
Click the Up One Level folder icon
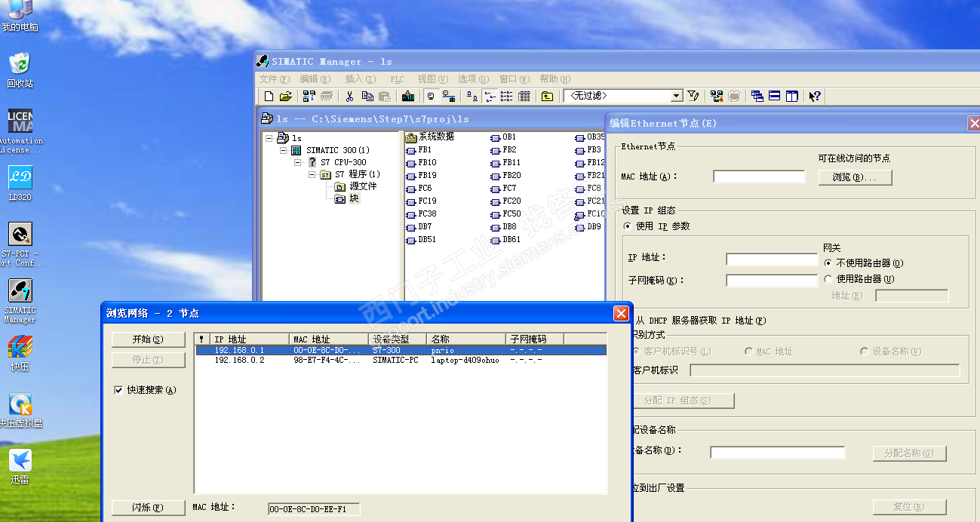(x=547, y=97)
